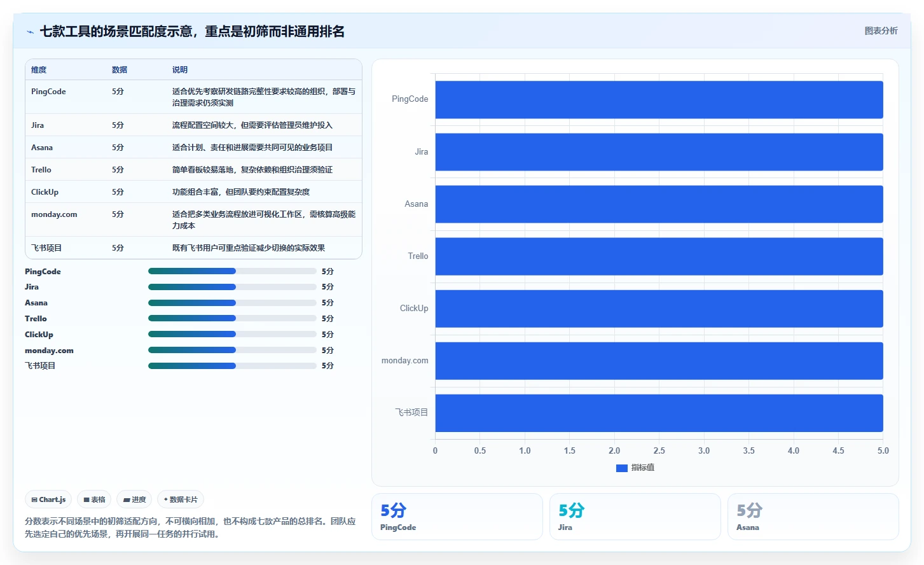924x565 pixels.
Task: Click the PingCode axis label in the chart
Action: [x=410, y=99]
